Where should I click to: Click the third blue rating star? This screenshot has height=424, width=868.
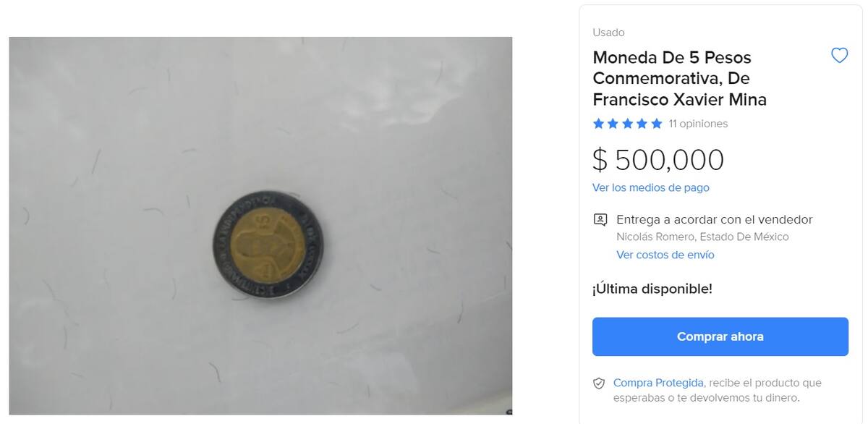click(627, 124)
